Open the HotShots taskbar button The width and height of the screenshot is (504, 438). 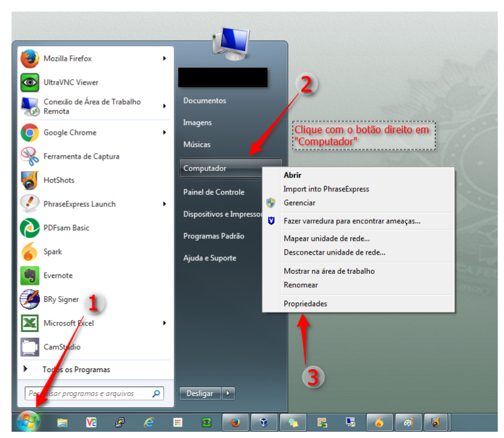coord(436,422)
